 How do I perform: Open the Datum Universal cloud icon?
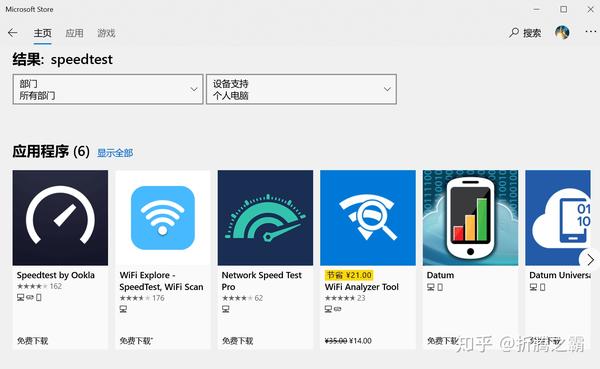pyautogui.click(x=558, y=218)
